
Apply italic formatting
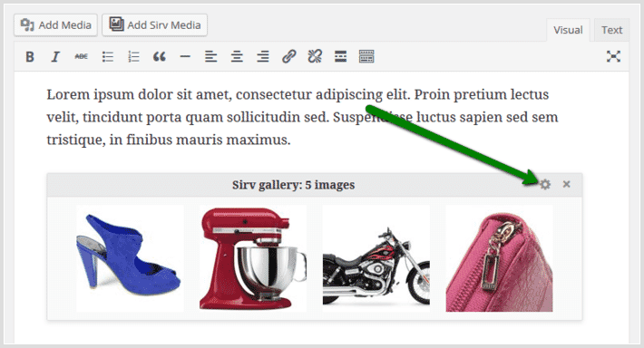55,56
